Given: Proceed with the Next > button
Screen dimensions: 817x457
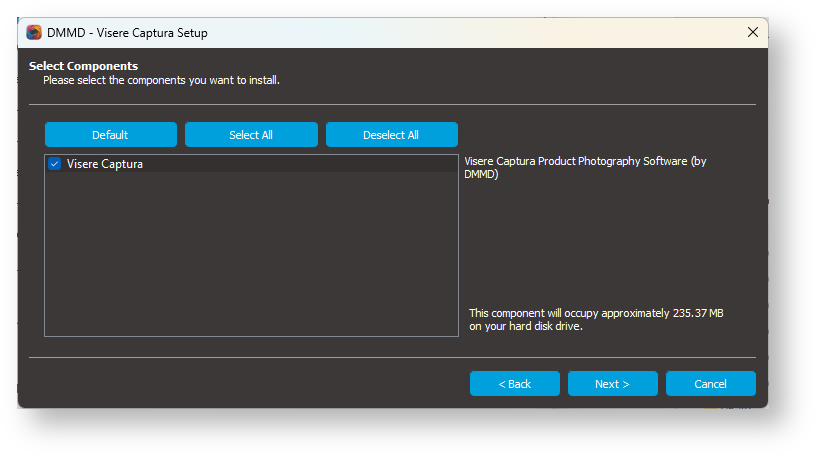Looking at the screenshot, I should 612,384.
